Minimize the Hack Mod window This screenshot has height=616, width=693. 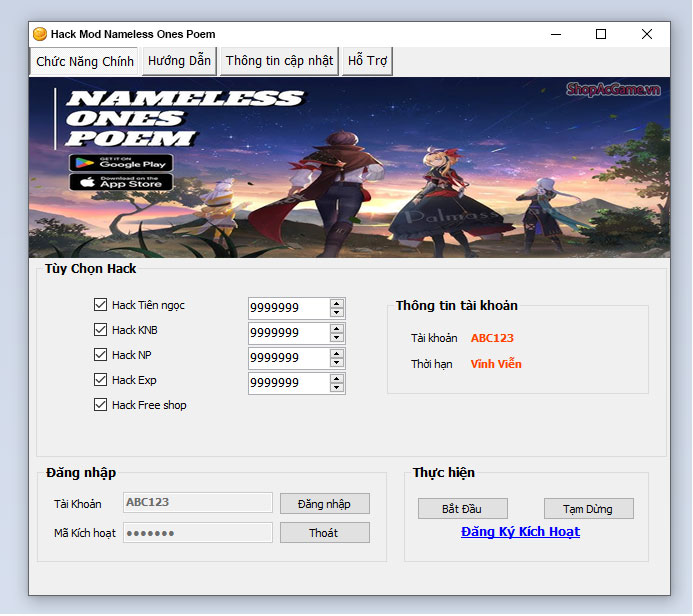pos(556,34)
